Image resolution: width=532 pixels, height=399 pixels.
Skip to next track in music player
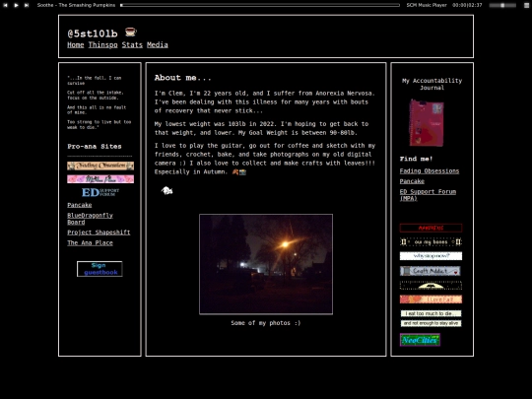coord(27,5)
